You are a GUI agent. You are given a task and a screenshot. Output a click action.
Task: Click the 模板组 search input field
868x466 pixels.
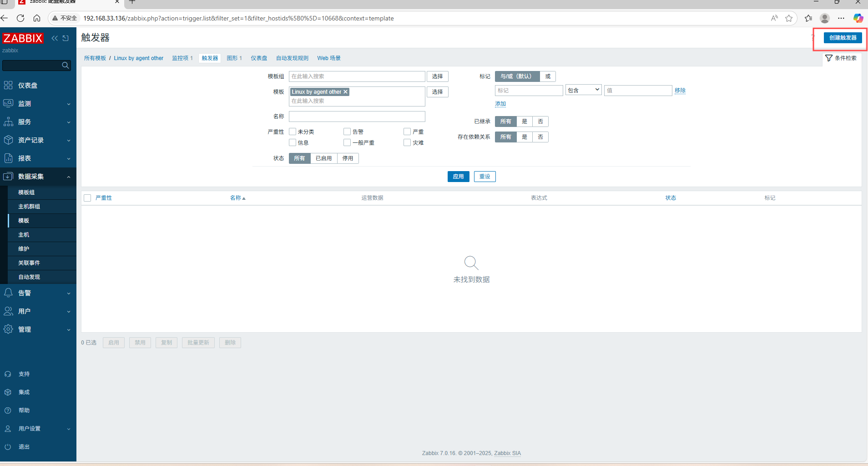click(x=357, y=76)
